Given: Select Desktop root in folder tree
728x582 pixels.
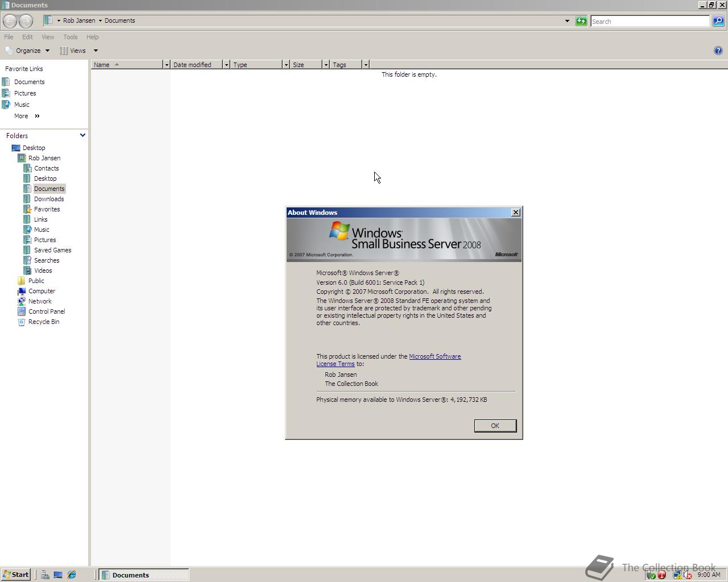Looking at the screenshot, I should 34,148.
